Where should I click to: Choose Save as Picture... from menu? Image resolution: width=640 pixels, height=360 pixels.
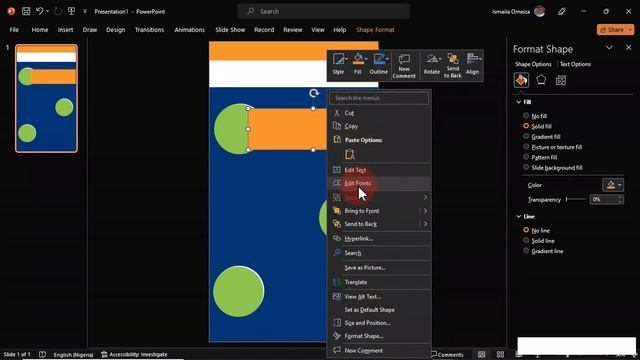[380, 267]
